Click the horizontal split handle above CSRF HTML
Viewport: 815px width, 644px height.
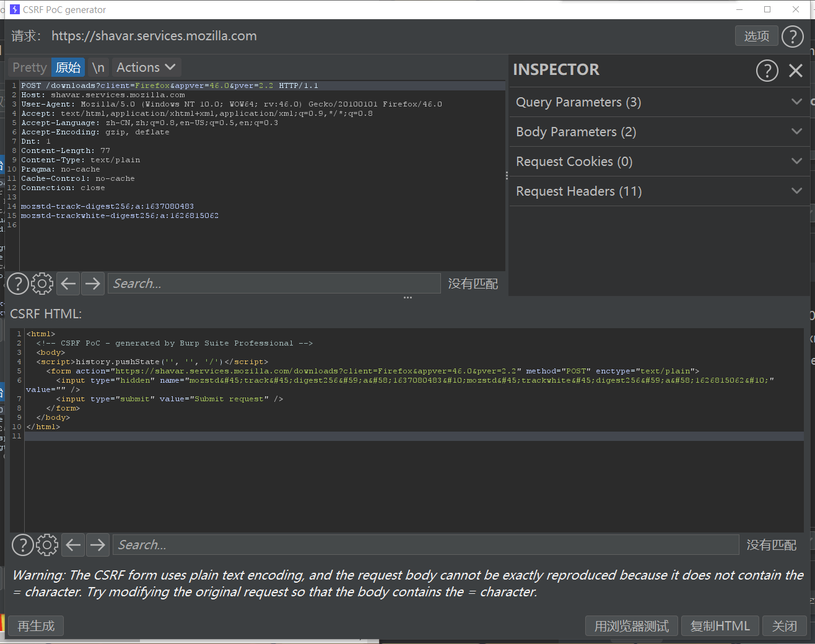(407, 298)
